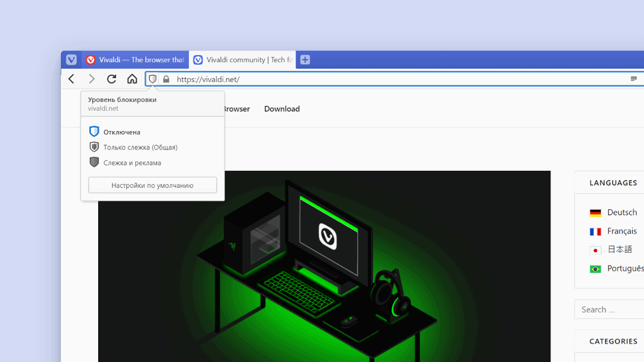The image size is (644, 362).
Task: Click the German flag icon
Action: click(595, 212)
